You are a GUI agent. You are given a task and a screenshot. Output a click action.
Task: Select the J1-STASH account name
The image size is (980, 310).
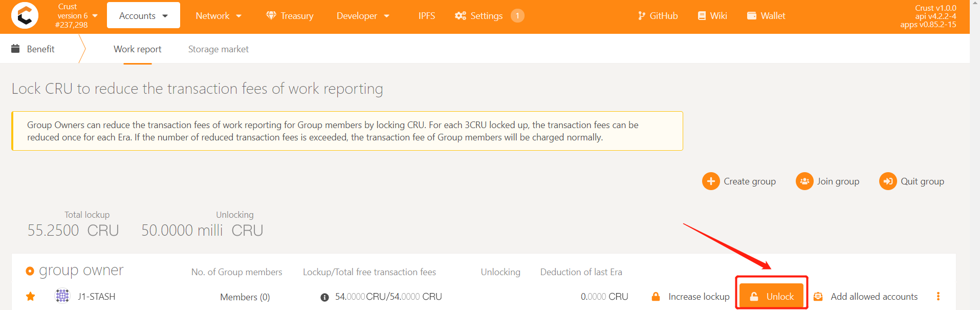(x=96, y=297)
